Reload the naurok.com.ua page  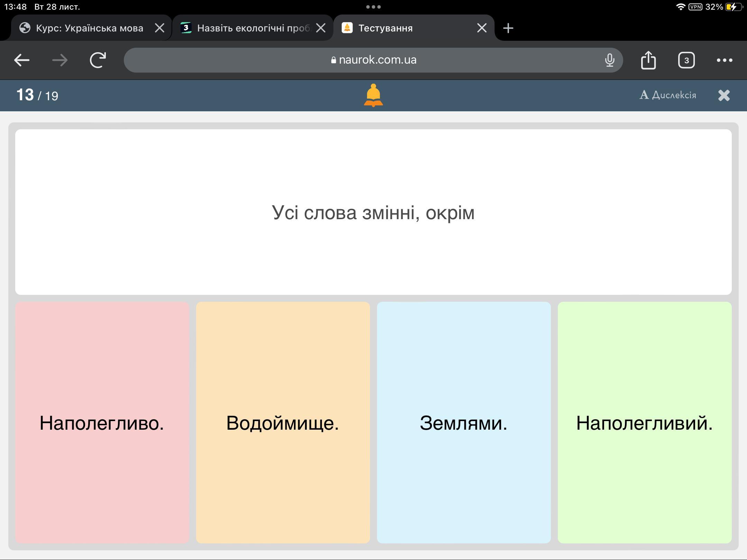(98, 60)
